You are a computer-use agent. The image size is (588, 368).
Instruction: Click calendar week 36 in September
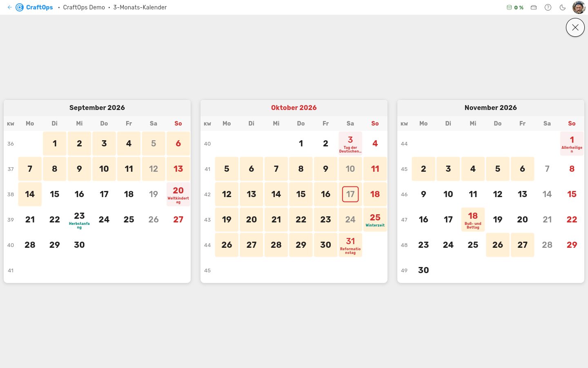coord(11,144)
